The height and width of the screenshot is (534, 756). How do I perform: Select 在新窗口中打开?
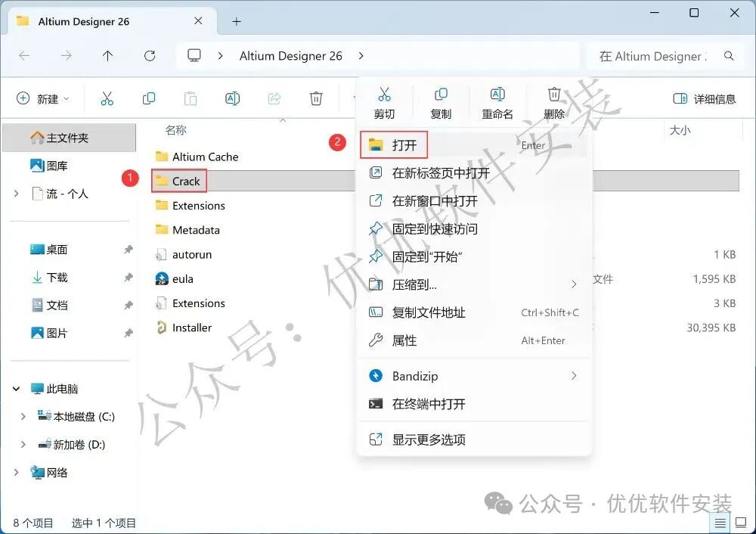[473, 200]
